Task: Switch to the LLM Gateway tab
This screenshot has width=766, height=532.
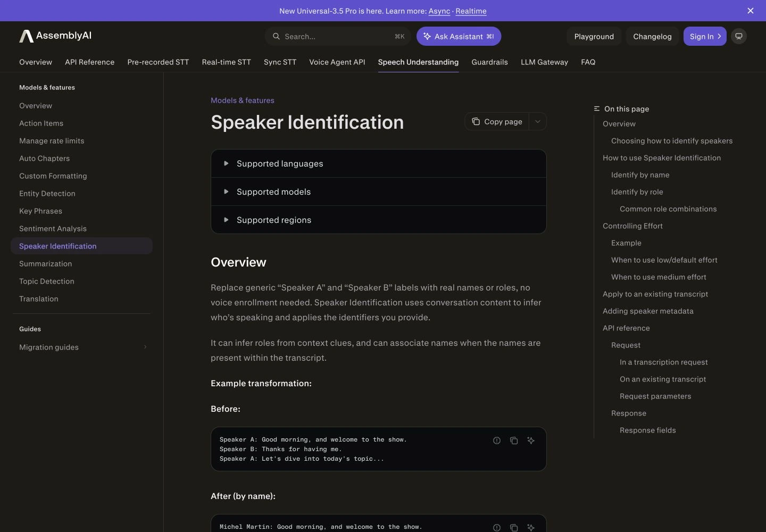Action: [544, 62]
